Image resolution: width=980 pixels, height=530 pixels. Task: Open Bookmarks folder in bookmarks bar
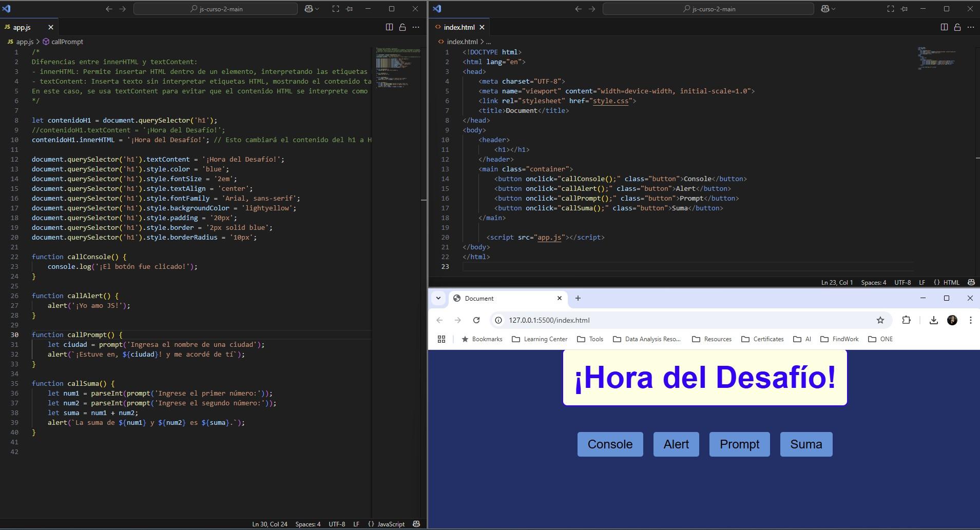click(x=482, y=339)
